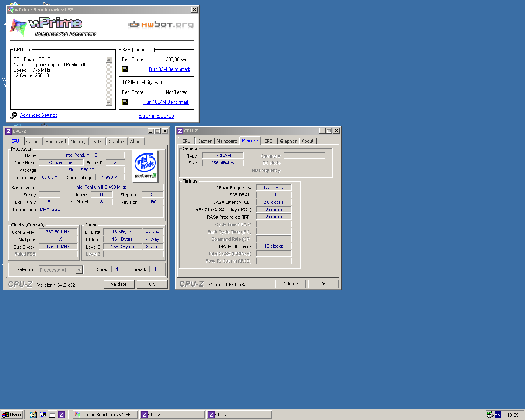This screenshot has height=420, width=525.
Task: Click OK in the left CPU-Z window
Action: point(152,284)
